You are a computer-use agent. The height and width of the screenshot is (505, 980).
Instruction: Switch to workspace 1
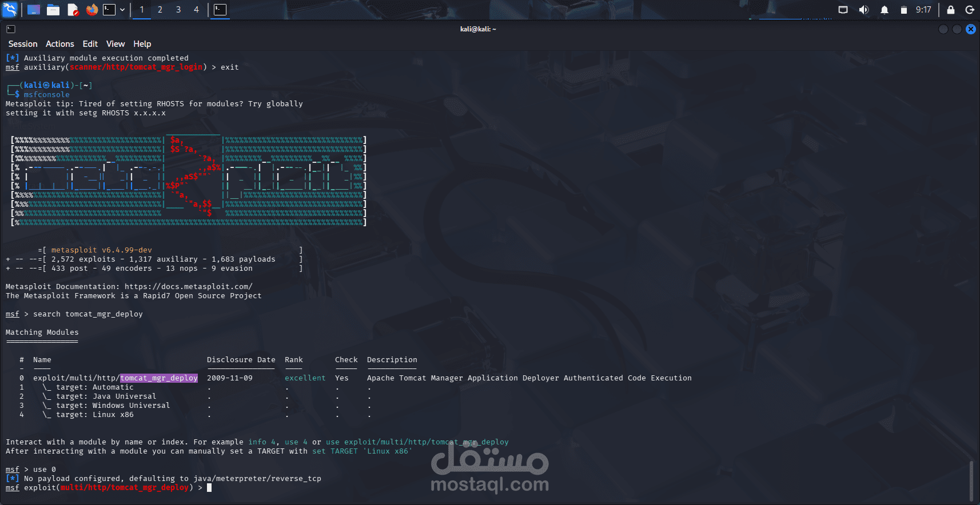[142, 10]
